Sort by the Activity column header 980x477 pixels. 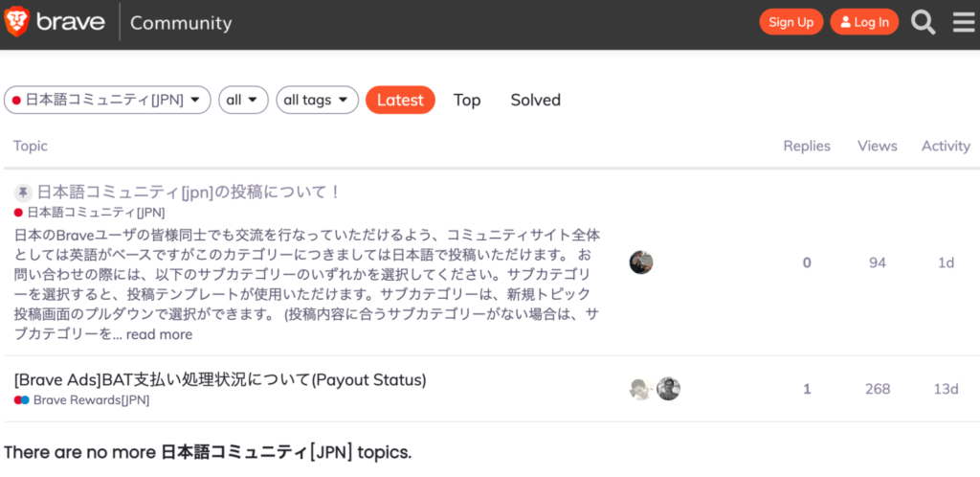pos(946,147)
